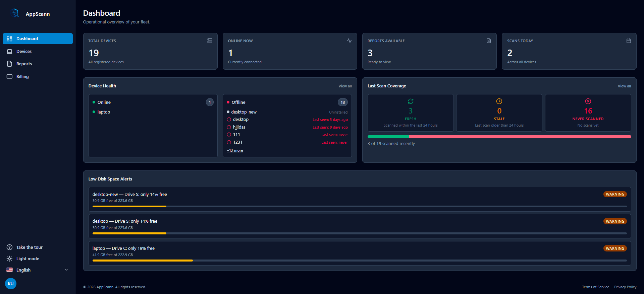The height and width of the screenshot is (294, 644).
Task: Open the Reports Available card
Action: [429, 51]
